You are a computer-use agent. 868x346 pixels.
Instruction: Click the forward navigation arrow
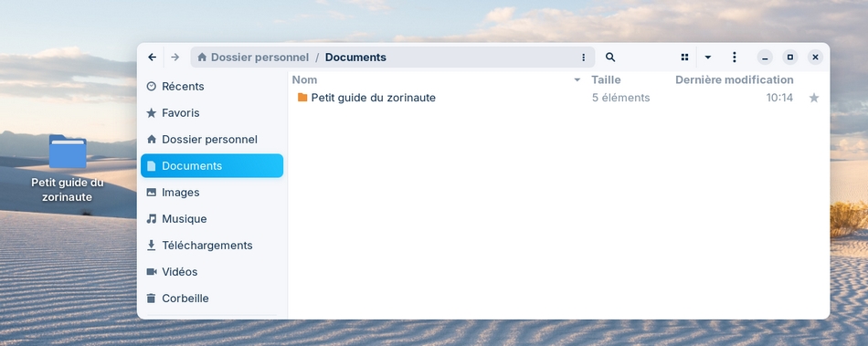coord(175,57)
